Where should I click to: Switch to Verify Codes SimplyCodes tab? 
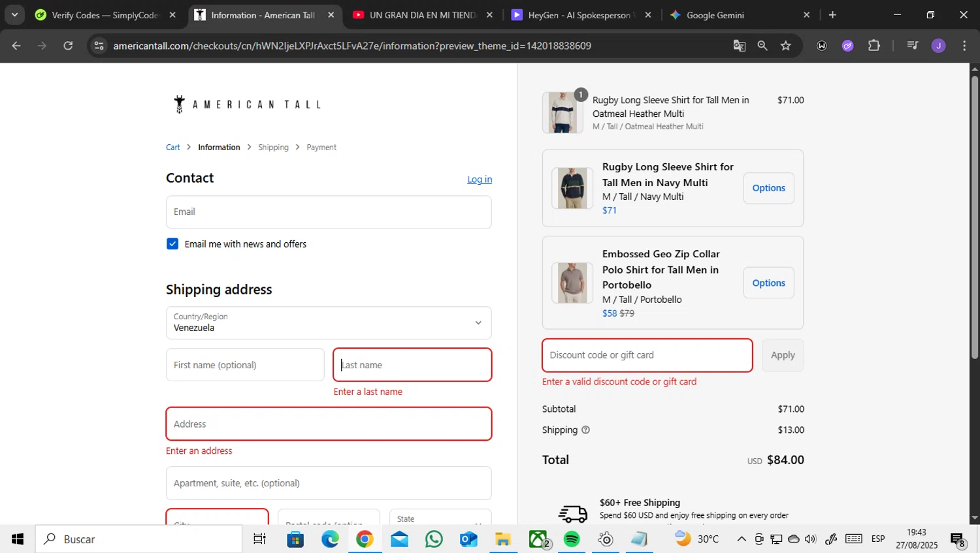(106, 15)
